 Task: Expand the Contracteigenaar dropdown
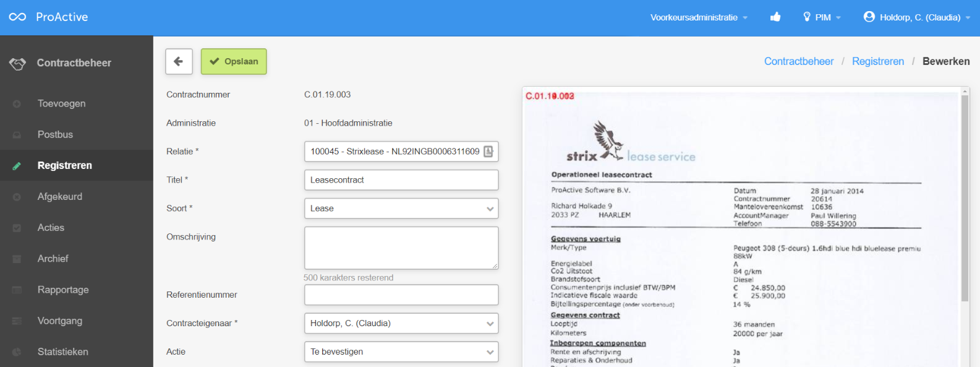point(401,323)
